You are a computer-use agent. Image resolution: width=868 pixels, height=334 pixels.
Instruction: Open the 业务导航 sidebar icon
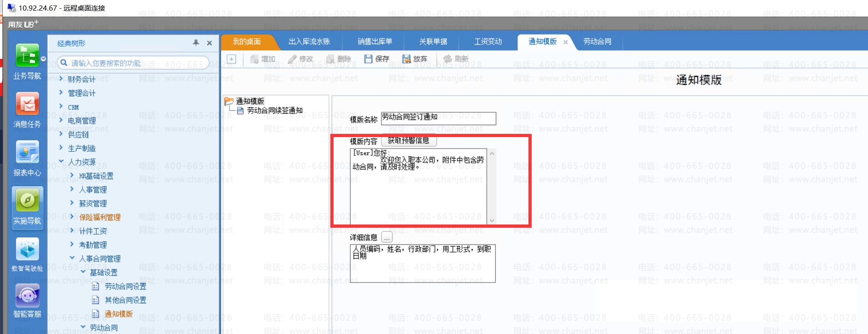click(x=27, y=62)
